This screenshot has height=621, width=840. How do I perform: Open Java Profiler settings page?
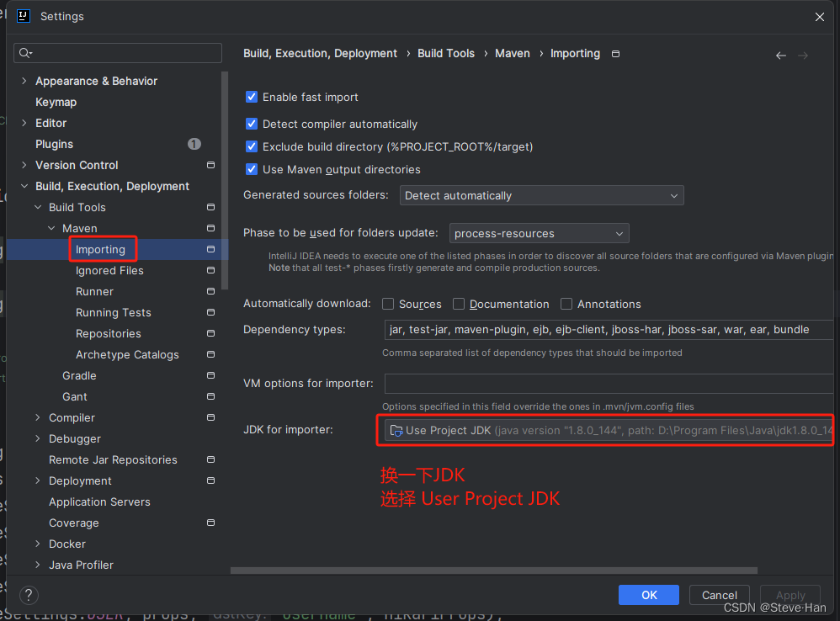coord(81,565)
